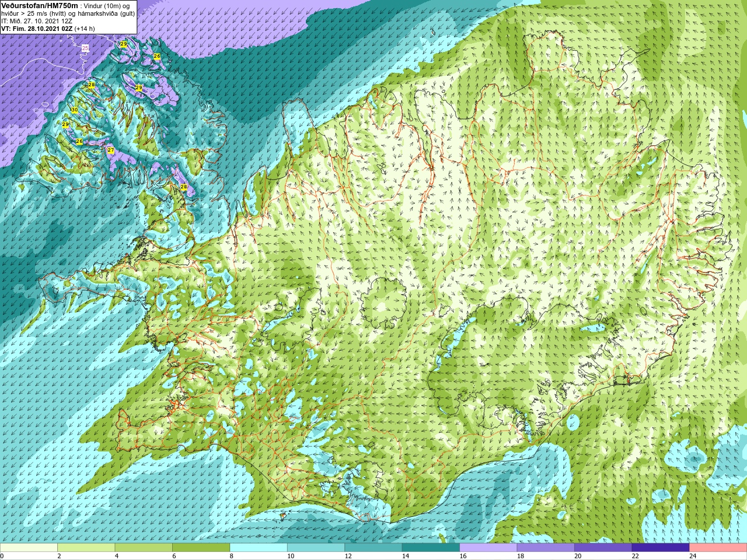Click the legend tick label "0"
Image resolution: width=747 pixels, height=560 pixels.
coord(2,556)
